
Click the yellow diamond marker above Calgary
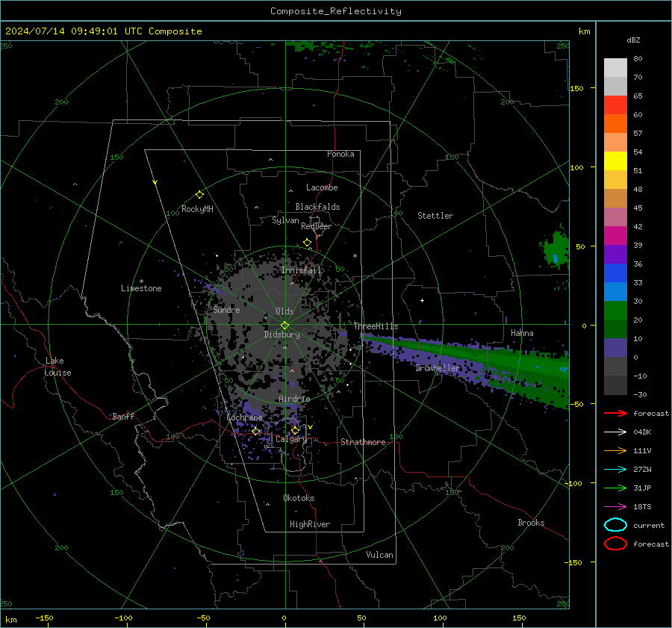click(x=295, y=430)
